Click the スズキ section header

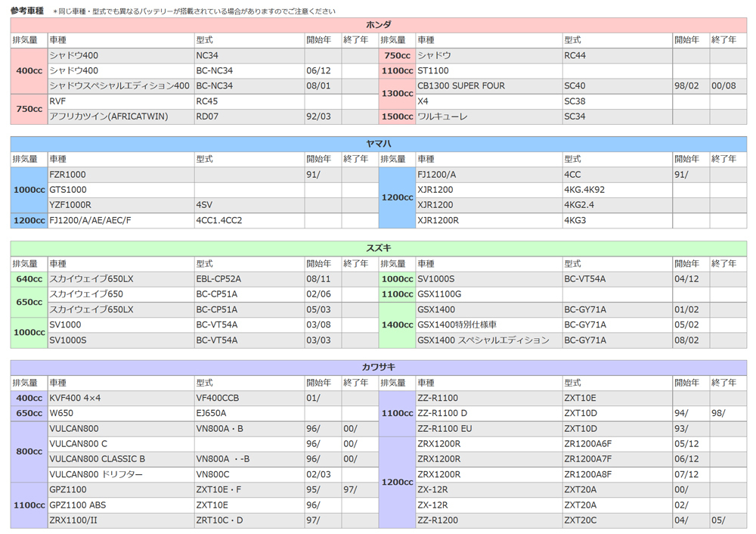(378, 248)
